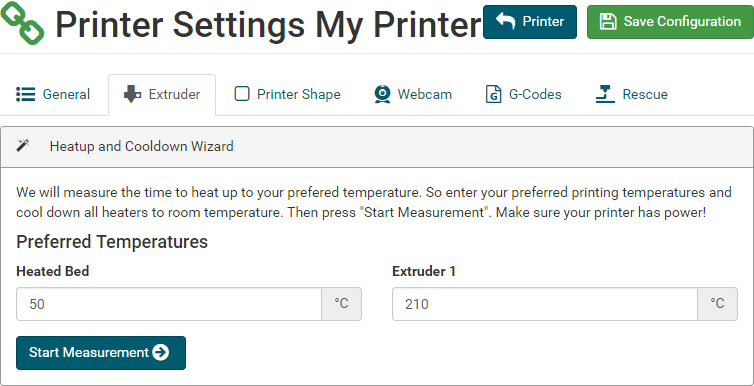Switch to the General tab

(x=53, y=94)
